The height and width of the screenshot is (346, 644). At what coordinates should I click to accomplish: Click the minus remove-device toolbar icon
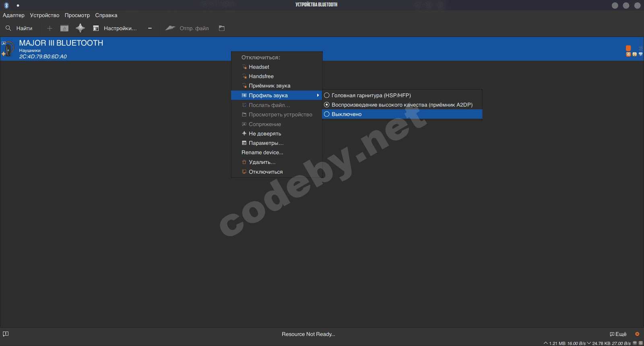(x=150, y=28)
